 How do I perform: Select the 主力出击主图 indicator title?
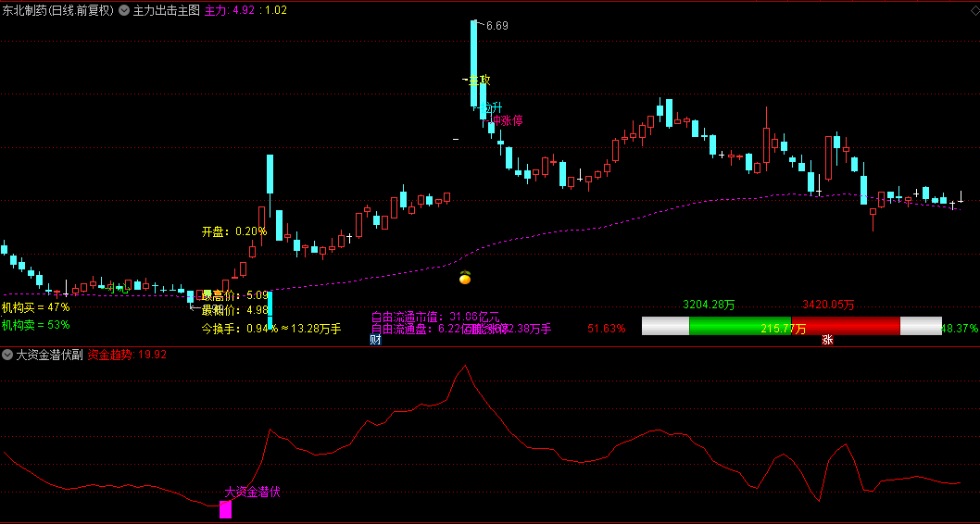click(166, 10)
